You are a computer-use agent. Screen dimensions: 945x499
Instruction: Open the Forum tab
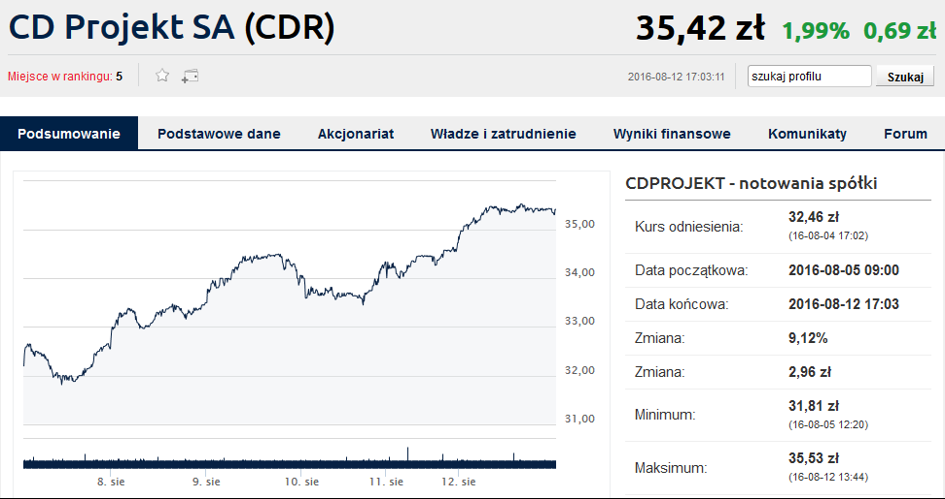[905, 133]
